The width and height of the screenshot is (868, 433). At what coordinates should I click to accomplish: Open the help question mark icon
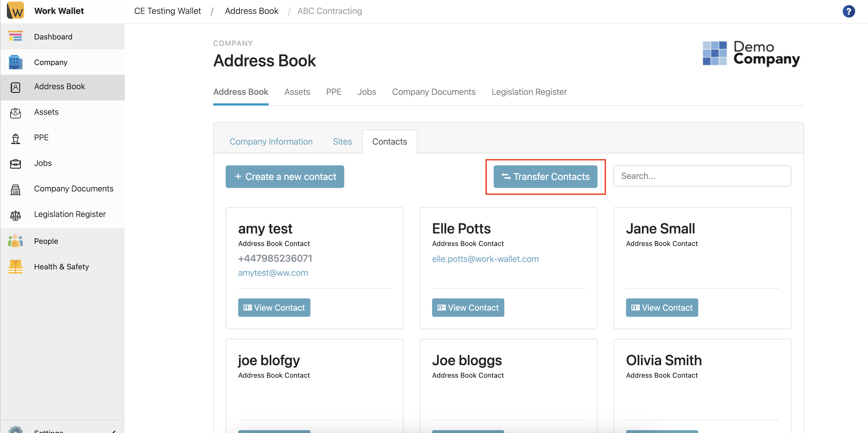click(x=848, y=11)
